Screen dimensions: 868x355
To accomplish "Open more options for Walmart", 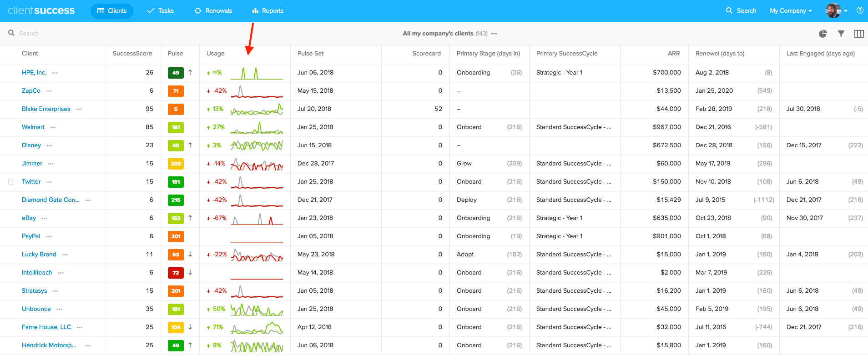I will pos(53,128).
